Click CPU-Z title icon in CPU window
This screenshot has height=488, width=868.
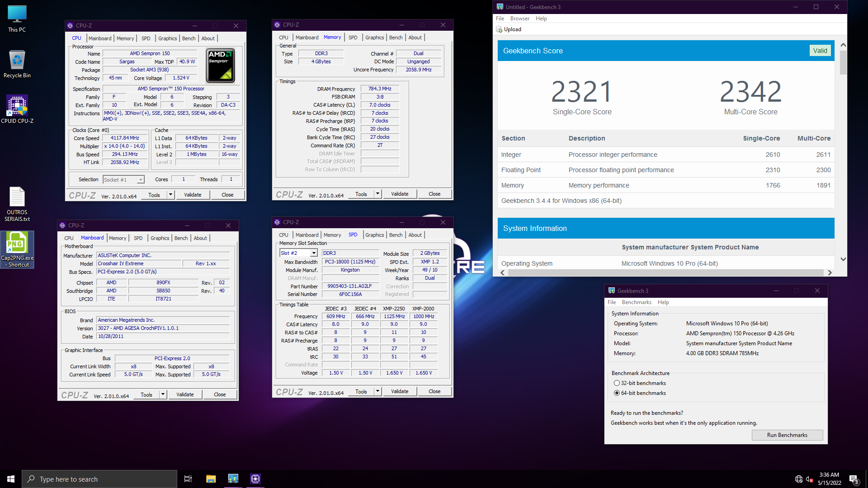(70, 26)
